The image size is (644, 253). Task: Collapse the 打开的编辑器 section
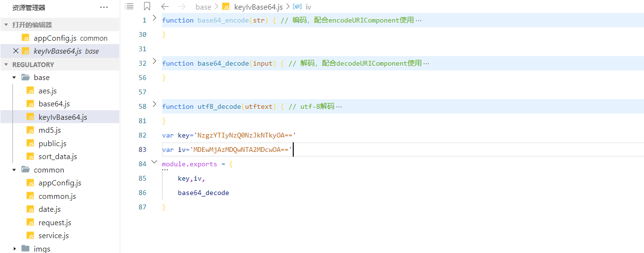(6, 25)
